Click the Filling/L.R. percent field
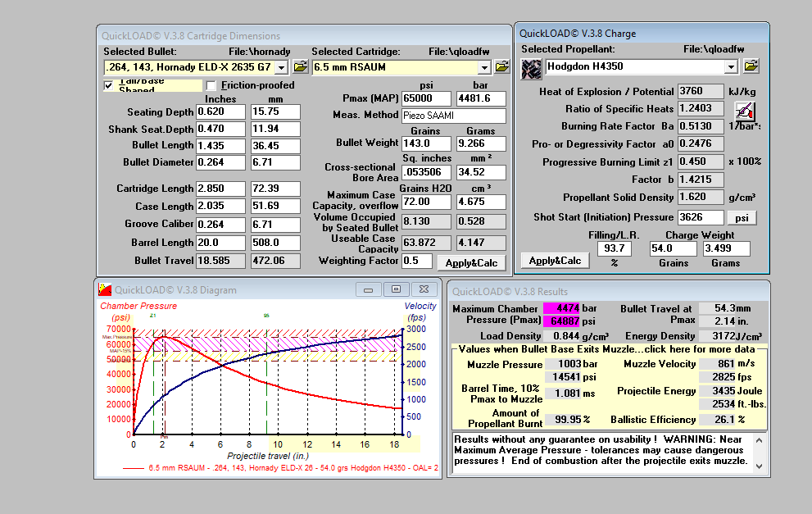Image resolution: width=812 pixels, height=514 pixels. (615, 248)
